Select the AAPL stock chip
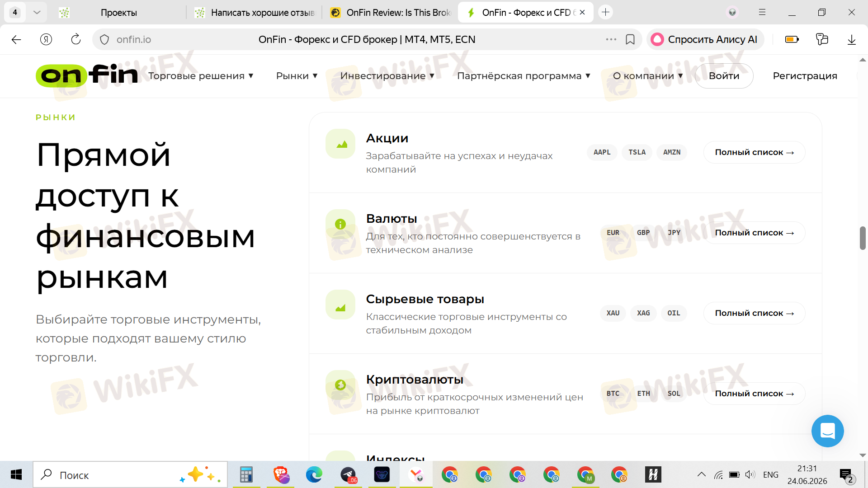Image resolution: width=868 pixels, height=488 pixels. (602, 152)
